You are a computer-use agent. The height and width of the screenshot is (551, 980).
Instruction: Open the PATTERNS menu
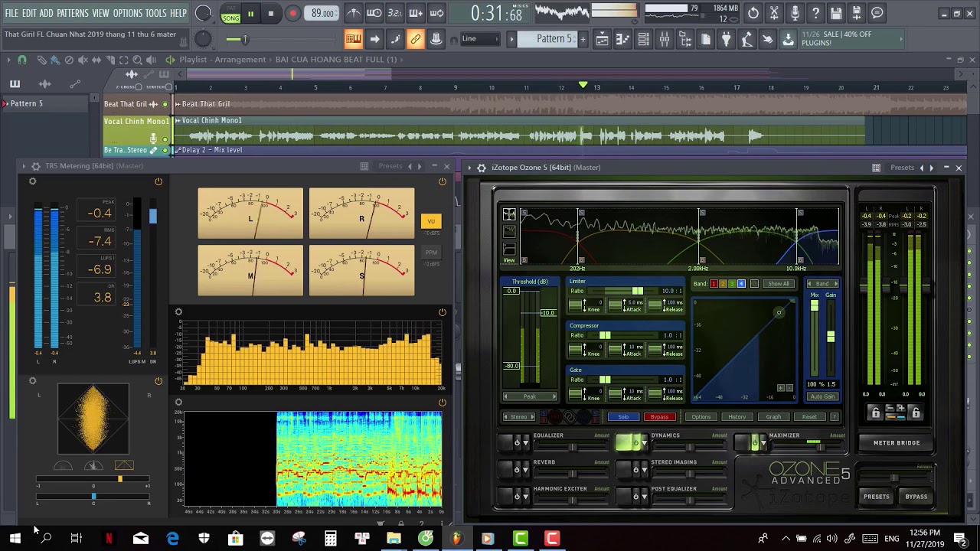coord(73,13)
